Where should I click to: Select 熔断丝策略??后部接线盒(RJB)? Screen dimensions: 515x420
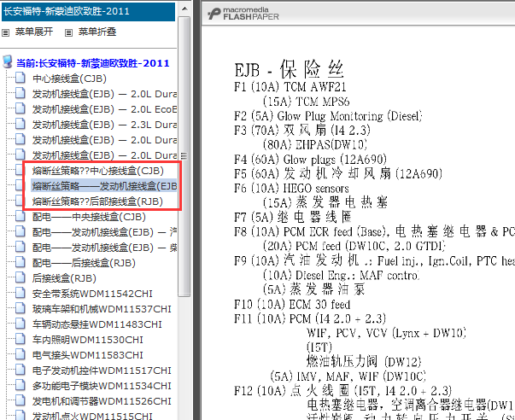tap(97, 201)
